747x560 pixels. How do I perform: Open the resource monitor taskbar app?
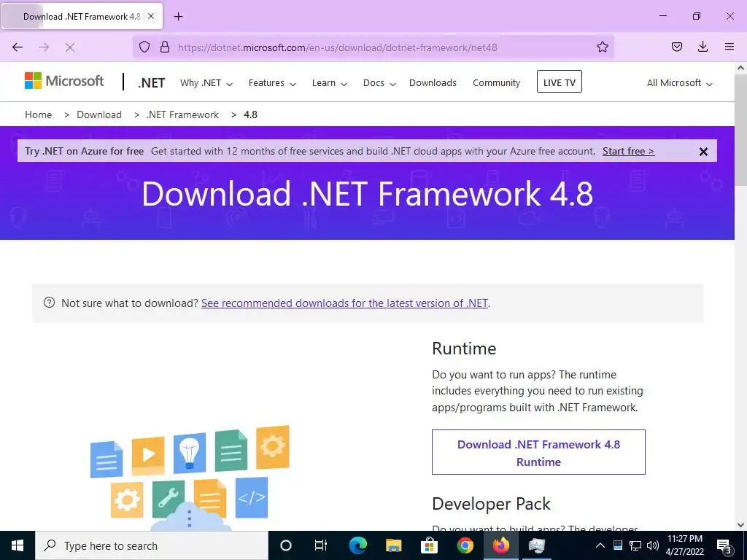click(x=536, y=545)
